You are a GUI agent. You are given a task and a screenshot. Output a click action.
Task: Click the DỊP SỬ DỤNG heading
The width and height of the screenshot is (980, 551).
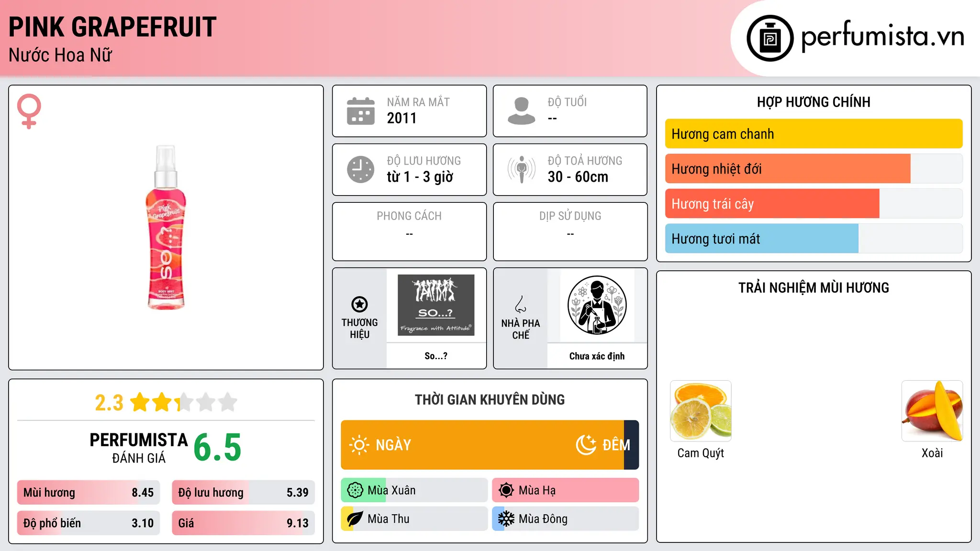(x=570, y=216)
